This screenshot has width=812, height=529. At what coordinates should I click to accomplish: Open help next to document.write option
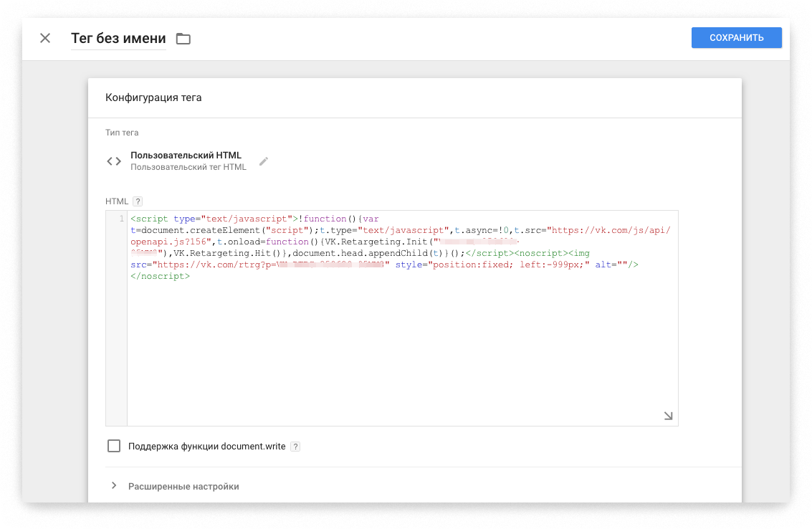(x=295, y=447)
